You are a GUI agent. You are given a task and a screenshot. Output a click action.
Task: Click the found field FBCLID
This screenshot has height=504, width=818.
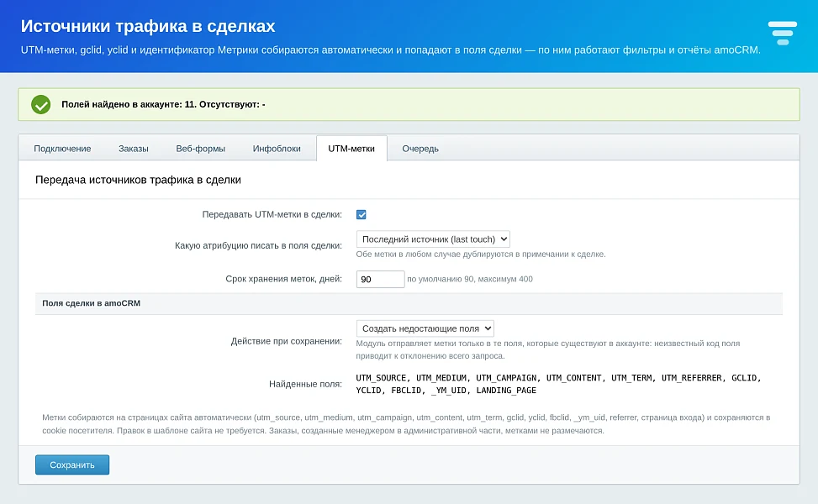(x=406, y=391)
